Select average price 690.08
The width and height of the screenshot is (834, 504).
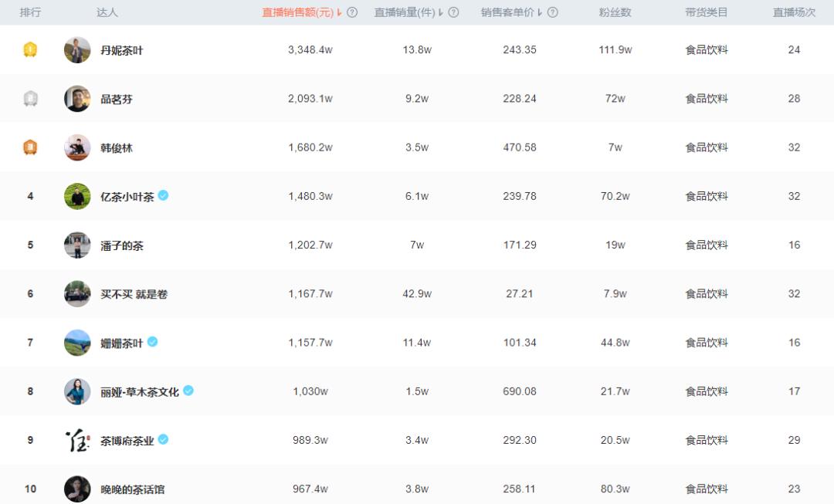pyautogui.click(x=520, y=392)
